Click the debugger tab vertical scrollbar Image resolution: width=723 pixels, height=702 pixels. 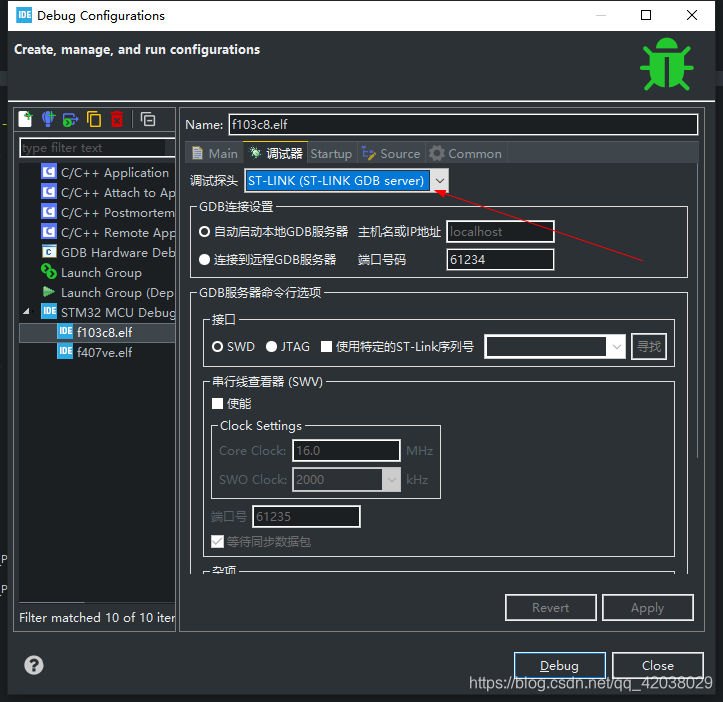click(698, 309)
